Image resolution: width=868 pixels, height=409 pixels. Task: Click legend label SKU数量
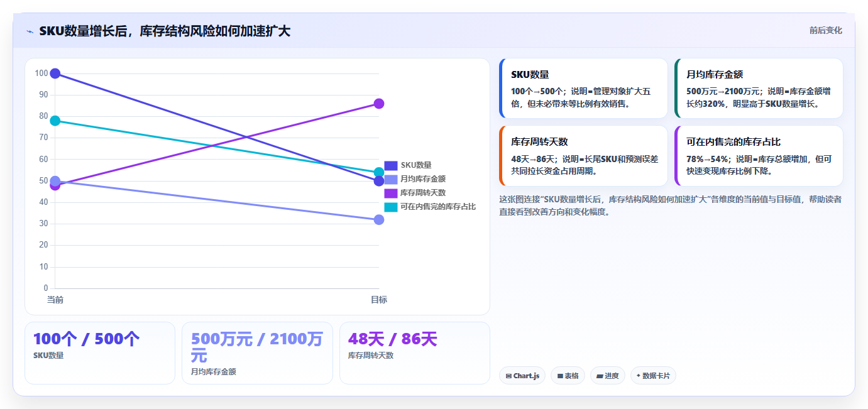(x=416, y=165)
